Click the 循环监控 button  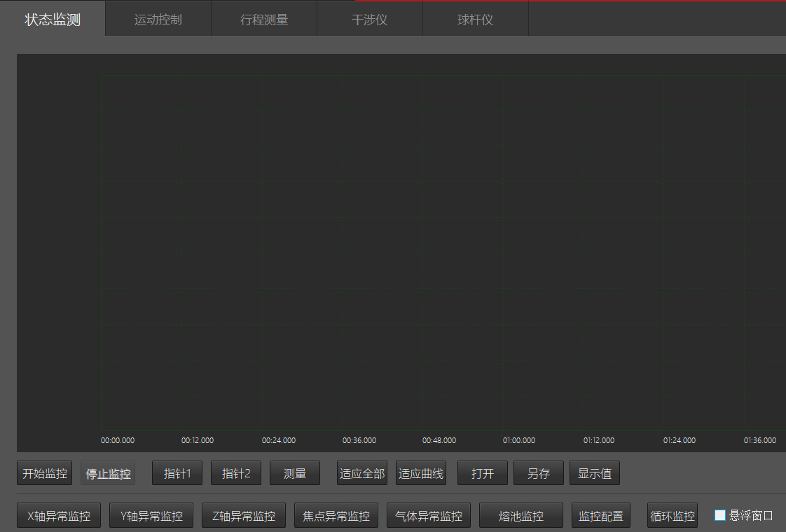pyautogui.click(x=673, y=515)
